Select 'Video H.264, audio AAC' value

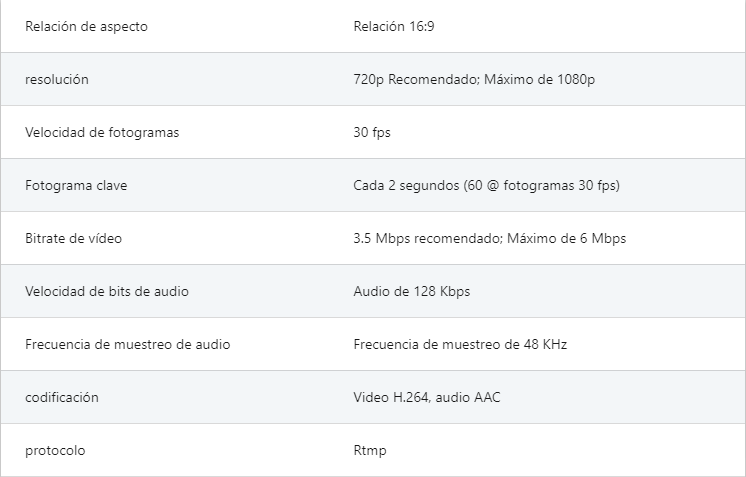(x=427, y=397)
